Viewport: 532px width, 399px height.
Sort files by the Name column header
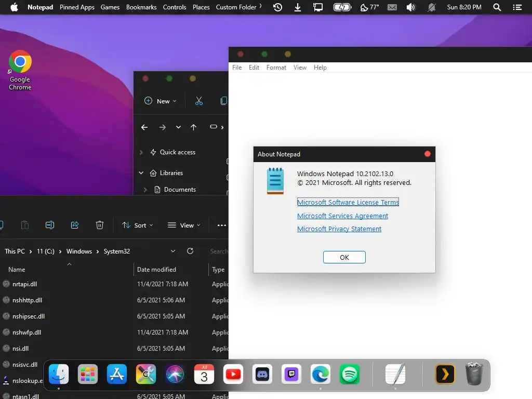[x=17, y=270]
